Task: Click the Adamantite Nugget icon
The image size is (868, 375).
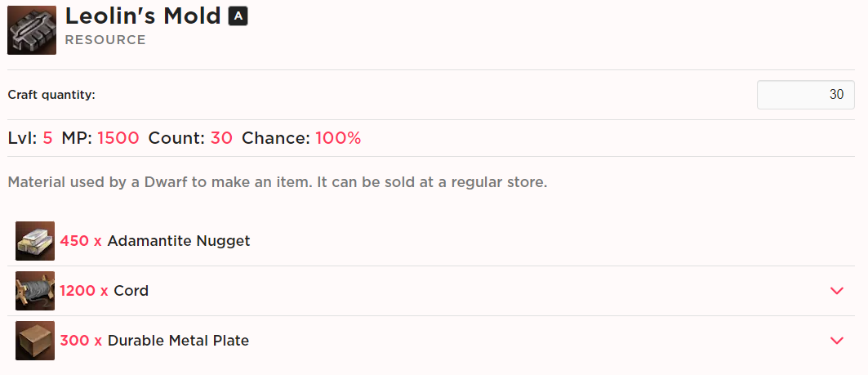Action: click(x=35, y=241)
